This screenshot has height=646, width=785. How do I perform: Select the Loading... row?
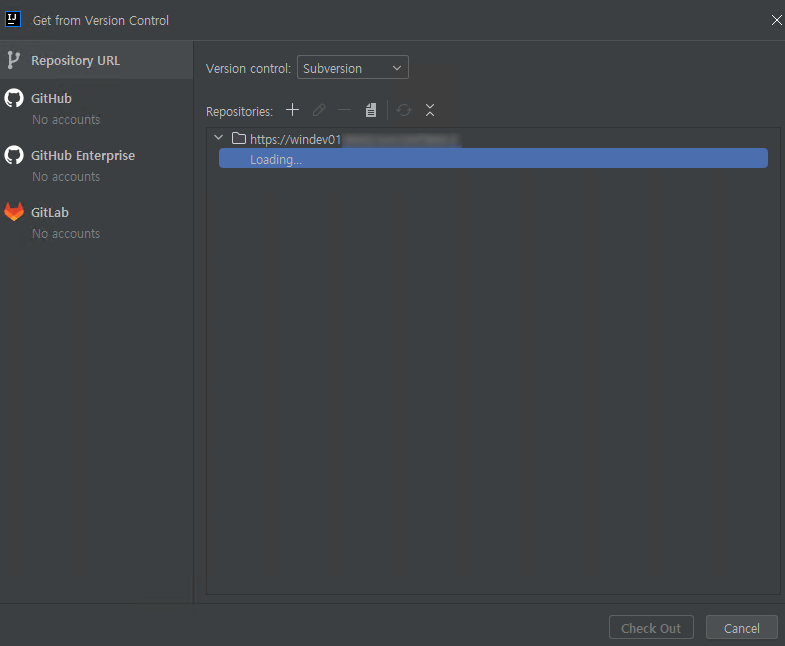coord(493,159)
